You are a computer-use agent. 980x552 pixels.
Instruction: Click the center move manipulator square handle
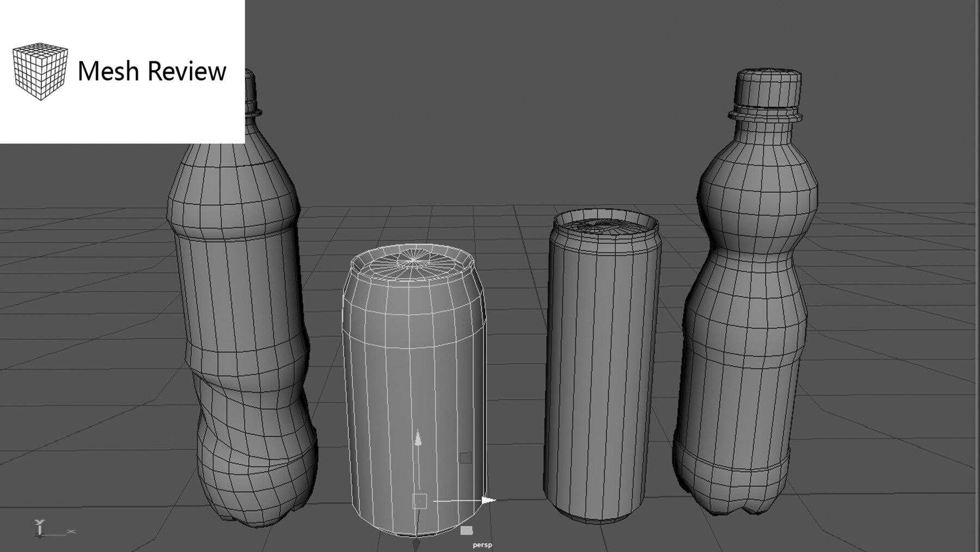tap(419, 501)
